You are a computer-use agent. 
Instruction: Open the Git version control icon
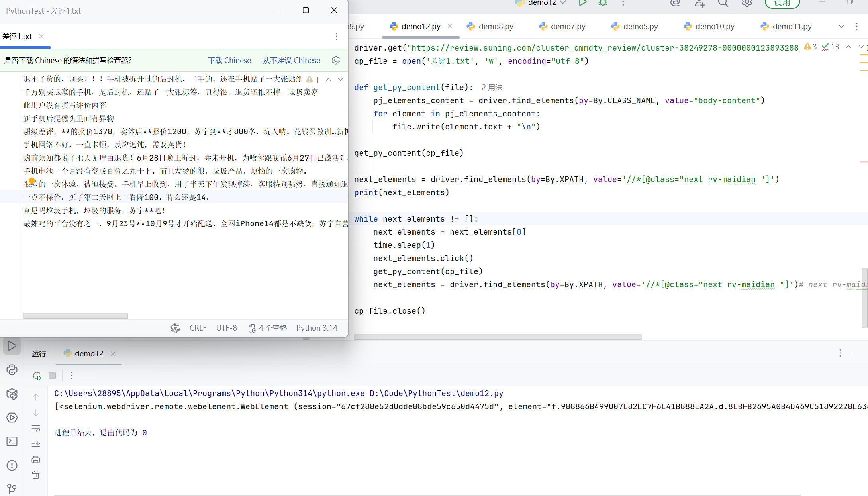(x=12, y=488)
